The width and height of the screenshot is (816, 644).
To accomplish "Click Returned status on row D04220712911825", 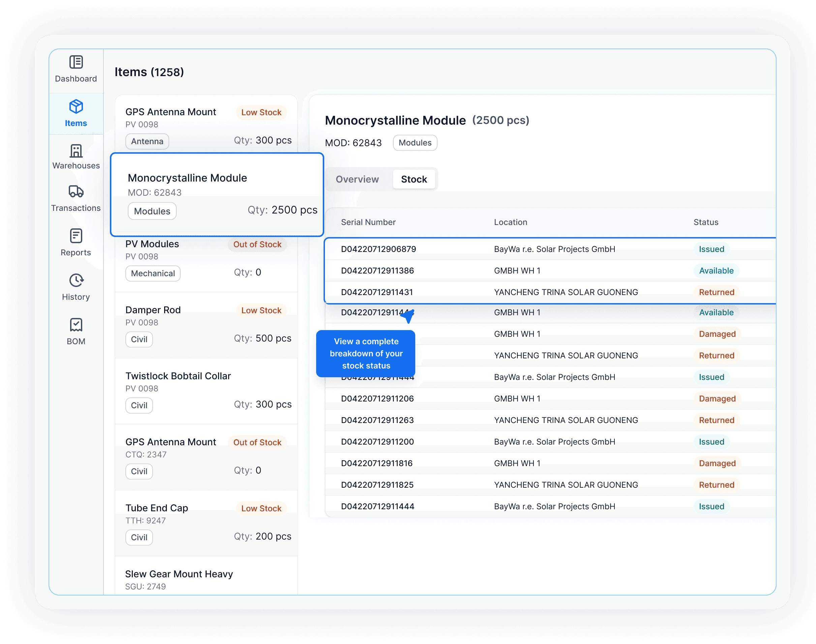I will coord(717,484).
